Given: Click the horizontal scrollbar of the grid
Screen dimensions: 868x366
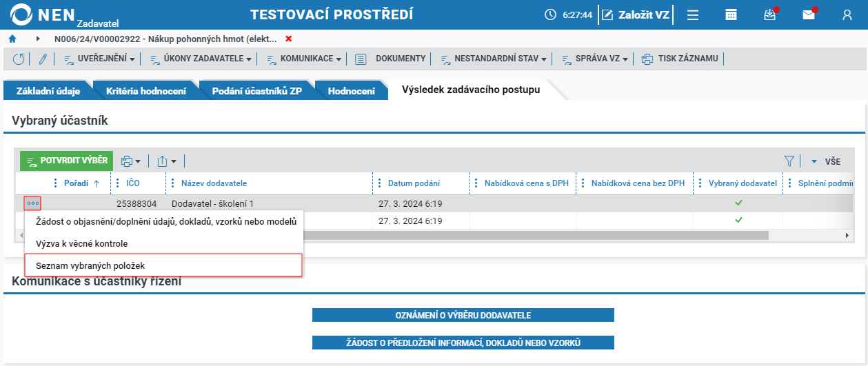Looking at the screenshot, I should point(434,235).
